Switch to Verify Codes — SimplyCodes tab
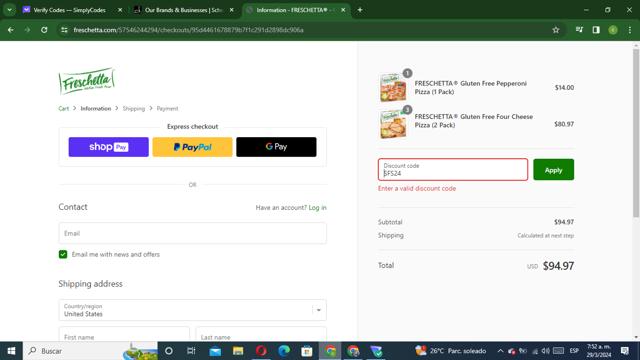Screen dimensions: 640x360 (69, 10)
